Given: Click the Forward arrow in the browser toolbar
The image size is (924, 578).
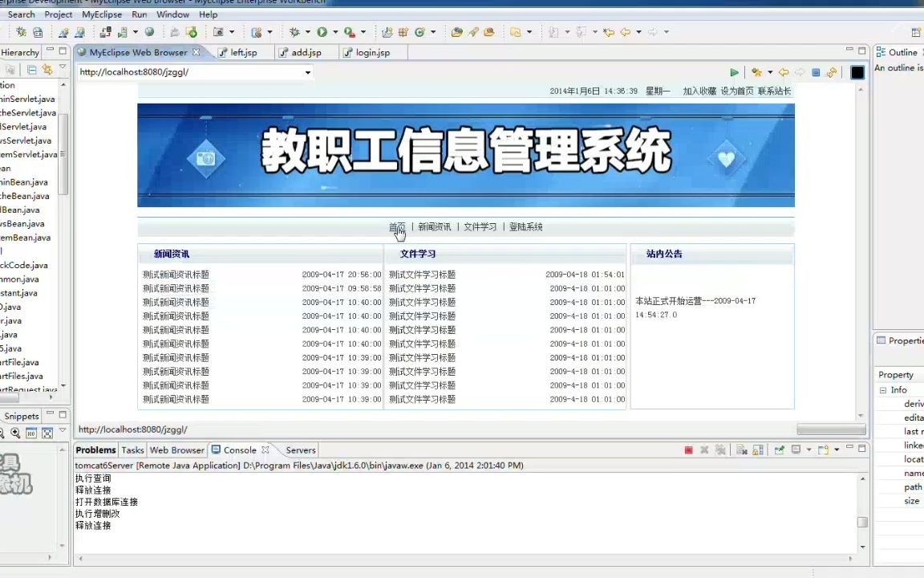Looking at the screenshot, I should pyautogui.click(x=800, y=72).
